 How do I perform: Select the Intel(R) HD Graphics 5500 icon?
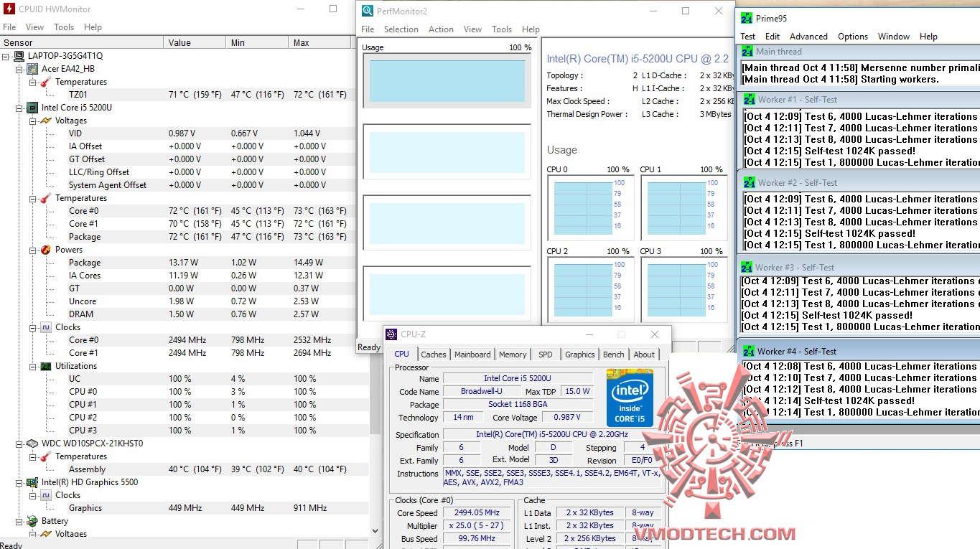[32, 482]
